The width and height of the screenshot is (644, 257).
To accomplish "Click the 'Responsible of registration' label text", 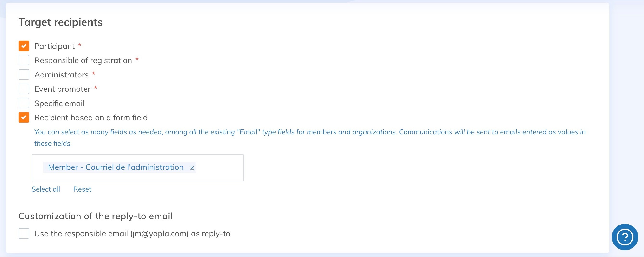I will click(83, 60).
